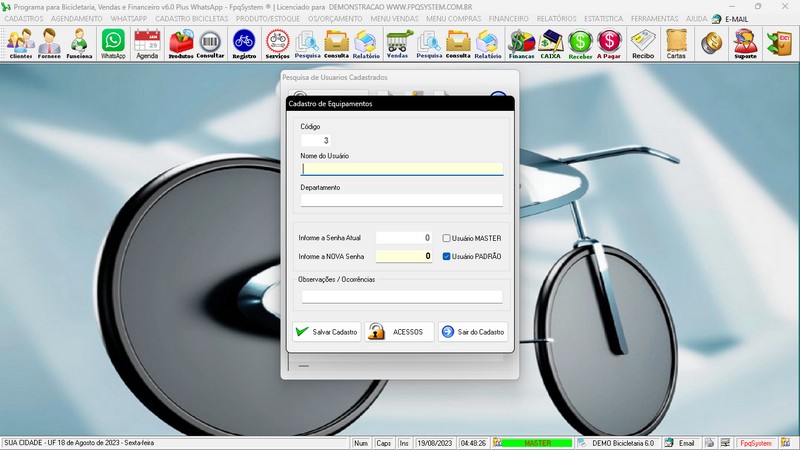Click the green Receber dollar icon
800x450 pixels.
point(580,44)
